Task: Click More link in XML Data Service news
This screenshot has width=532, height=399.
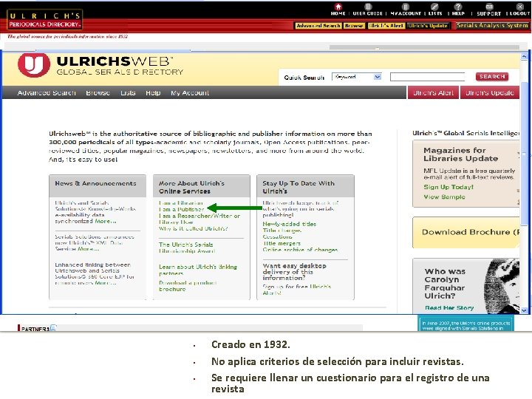Action: point(89,249)
